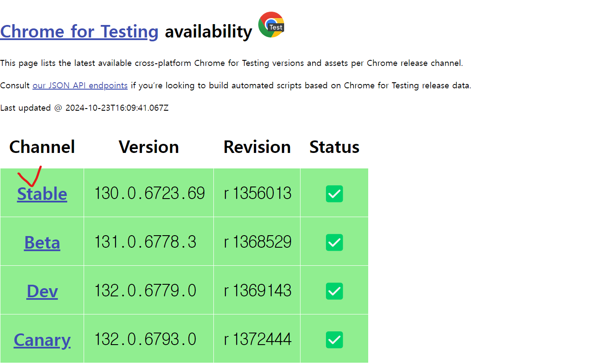Click revision r1369143 cell
This screenshot has height=364, width=598.
[257, 290]
